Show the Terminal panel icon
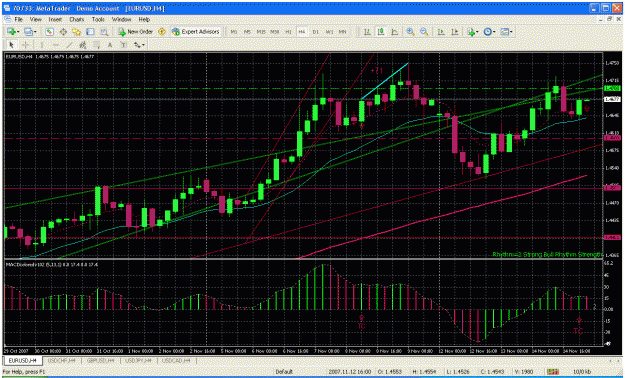Viewport: 625px width, 378px height. (90, 32)
